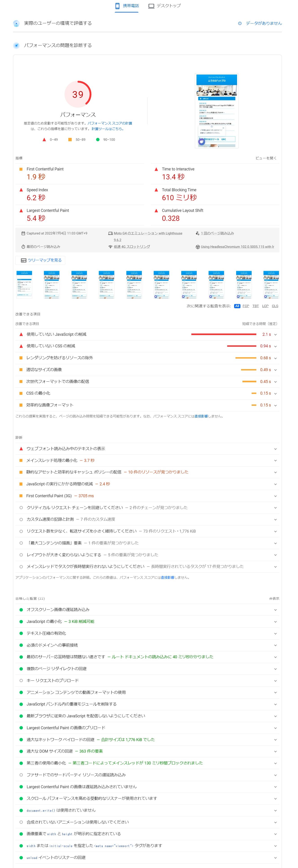Open unload イベントのリスナーの回避 row
The height and width of the screenshot is (868, 298).
coord(147,857)
